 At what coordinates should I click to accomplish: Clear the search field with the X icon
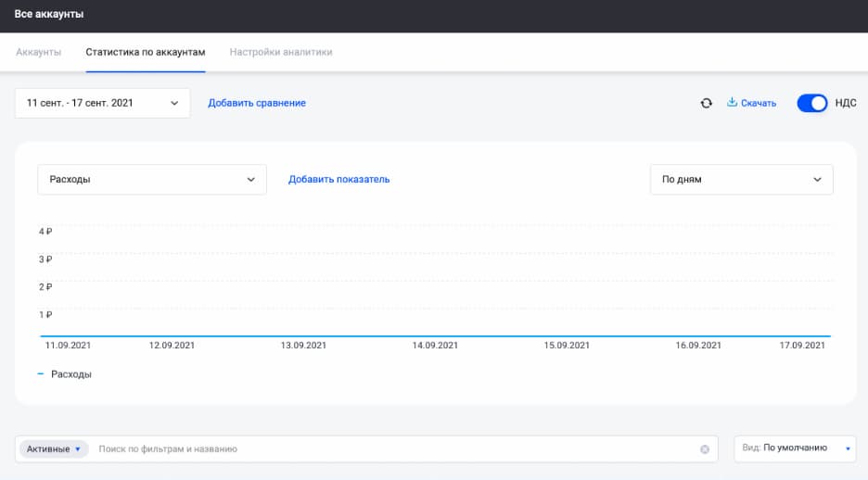point(705,449)
